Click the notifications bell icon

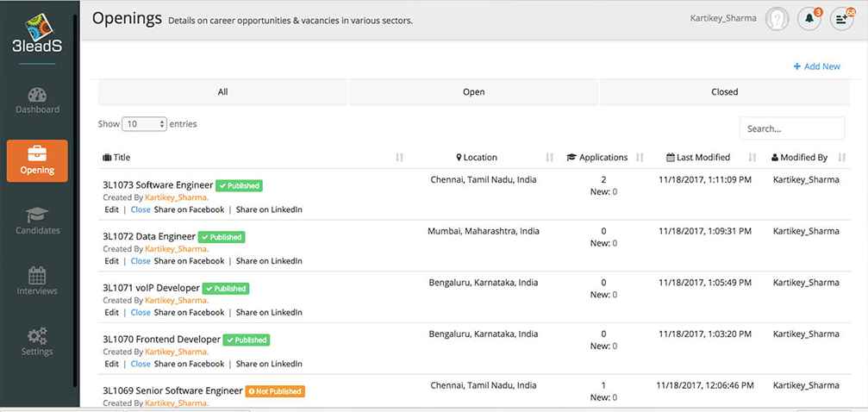[809, 18]
